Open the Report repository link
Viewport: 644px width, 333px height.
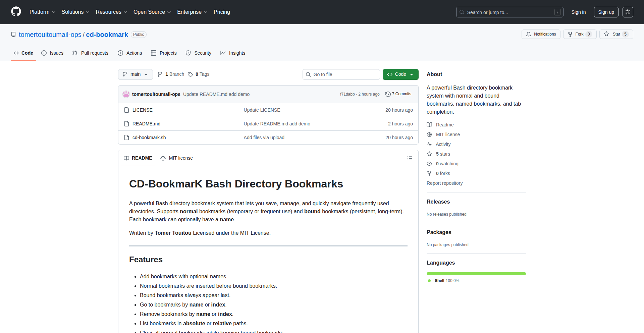tap(444, 183)
